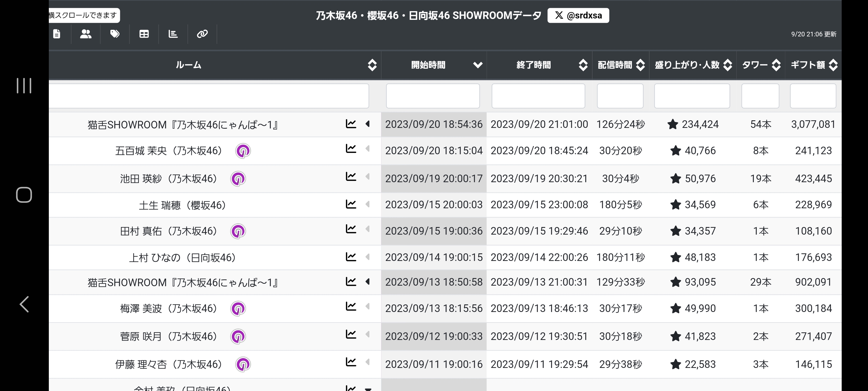Click 土生 瑞穂（櫻坂46）room name
Screen dimensions: 868x391
182,205
